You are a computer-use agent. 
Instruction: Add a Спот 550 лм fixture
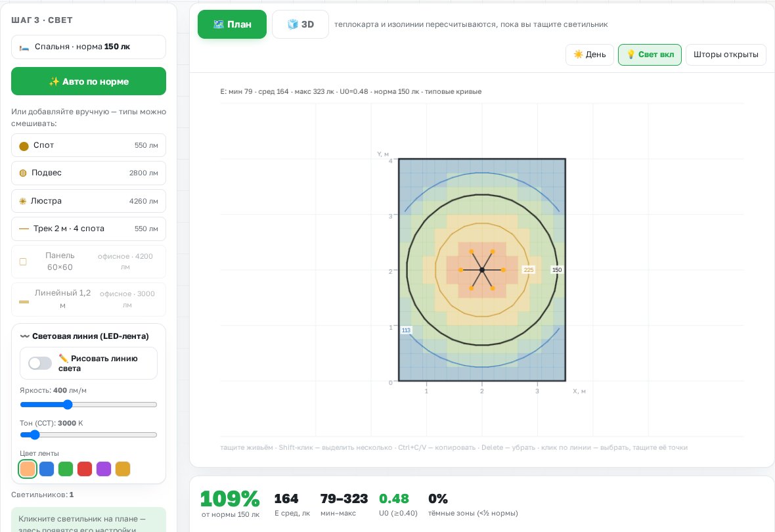pyautogui.click(x=89, y=145)
